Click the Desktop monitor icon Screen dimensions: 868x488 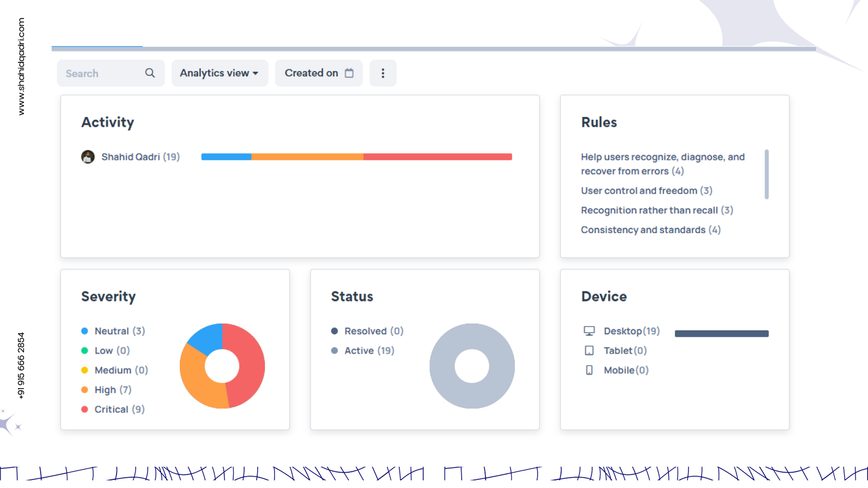[x=589, y=331]
